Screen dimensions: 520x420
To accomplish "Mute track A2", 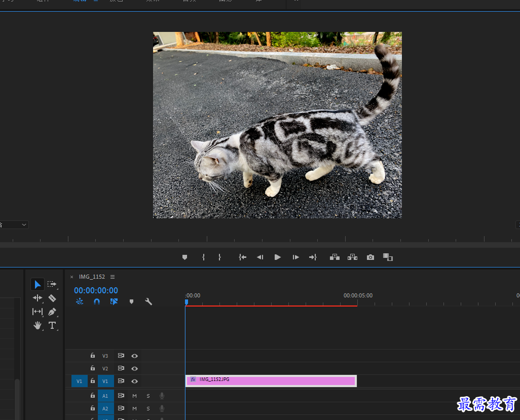I will pyautogui.click(x=134, y=408).
